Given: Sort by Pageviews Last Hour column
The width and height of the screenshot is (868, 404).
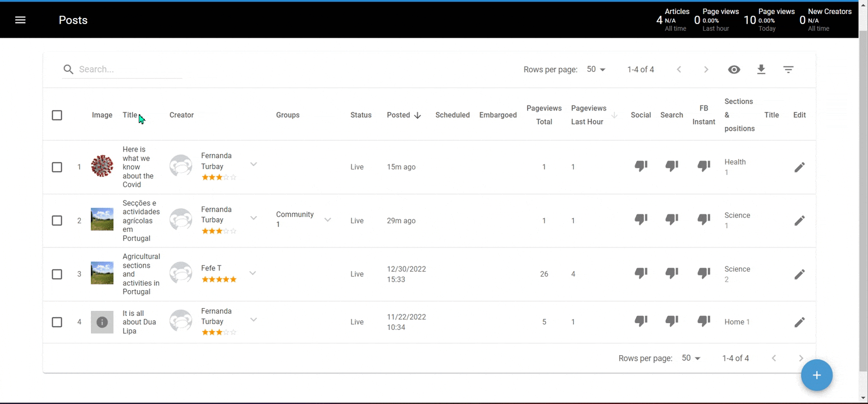Looking at the screenshot, I should point(588,115).
